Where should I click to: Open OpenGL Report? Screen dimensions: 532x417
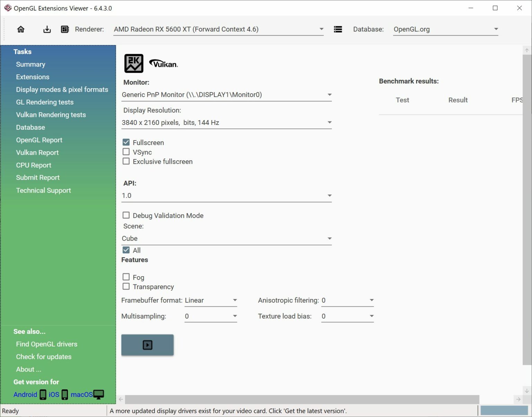pyautogui.click(x=39, y=140)
